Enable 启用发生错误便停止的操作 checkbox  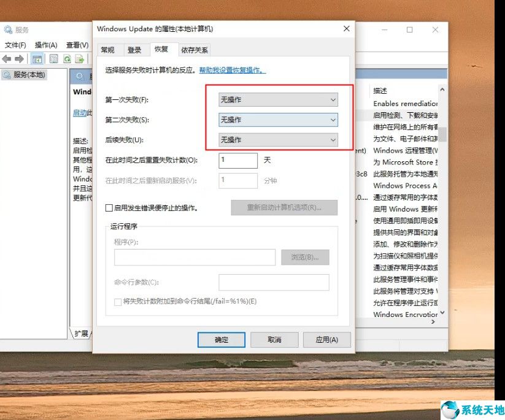click(x=109, y=208)
